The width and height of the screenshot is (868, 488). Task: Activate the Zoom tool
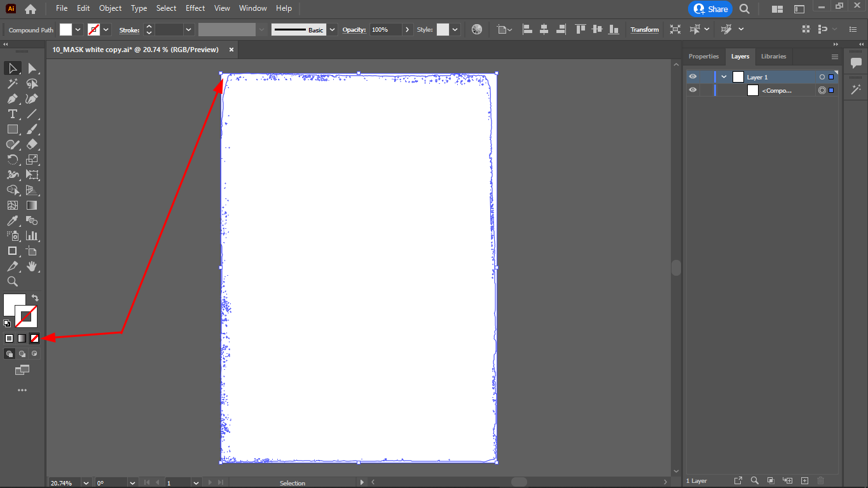[x=11, y=281]
